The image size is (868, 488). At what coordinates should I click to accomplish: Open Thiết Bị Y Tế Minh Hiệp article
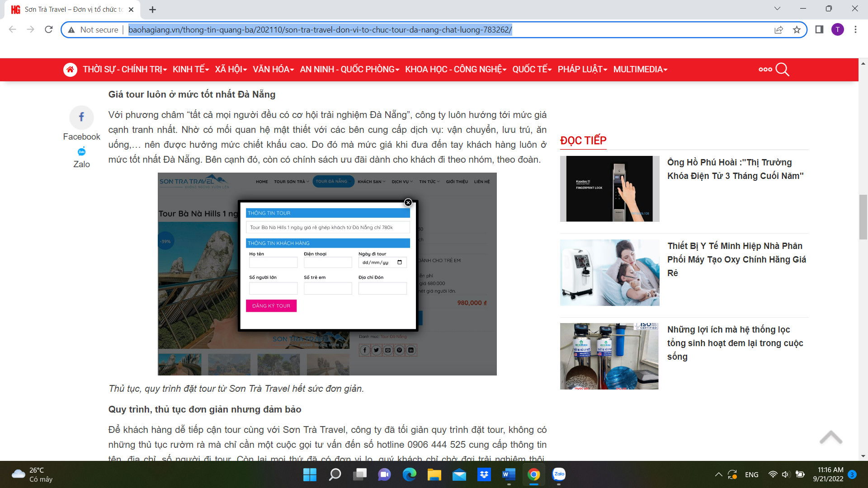(x=737, y=259)
